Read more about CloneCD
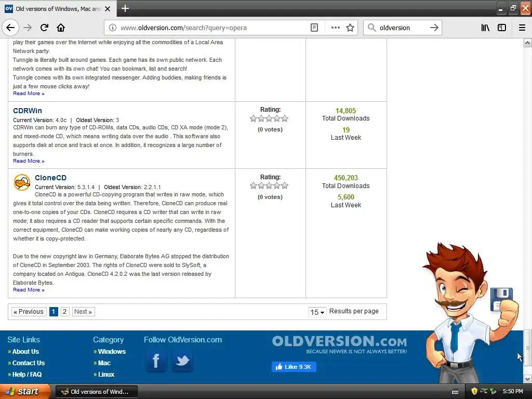 click(x=29, y=290)
